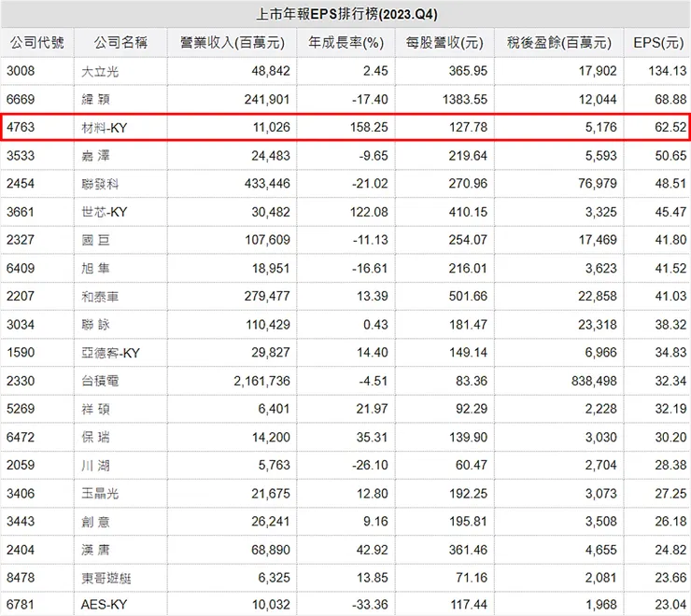This screenshot has height=616, width=691.
Task: Click the 營業收入(百萬元) column header
Action: [233, 42]
